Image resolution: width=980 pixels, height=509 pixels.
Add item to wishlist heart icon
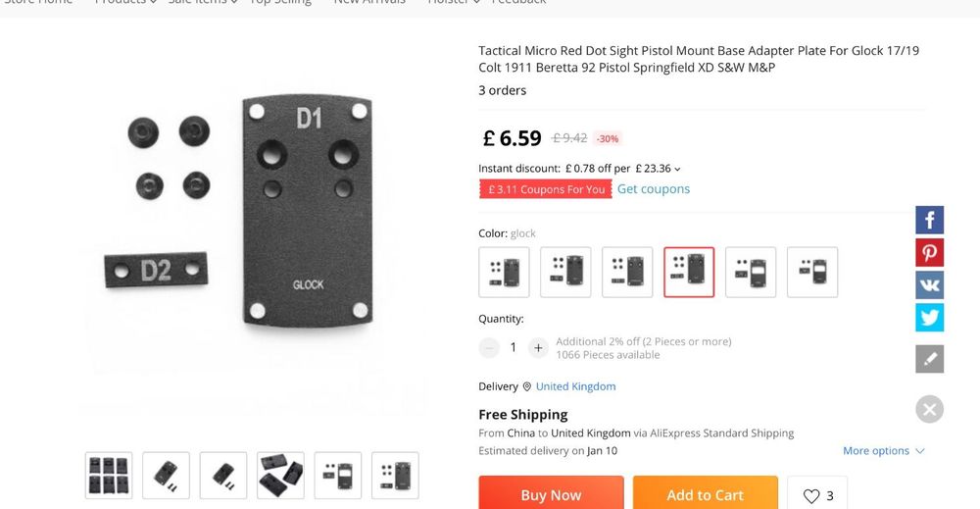[x=817, y=495]
